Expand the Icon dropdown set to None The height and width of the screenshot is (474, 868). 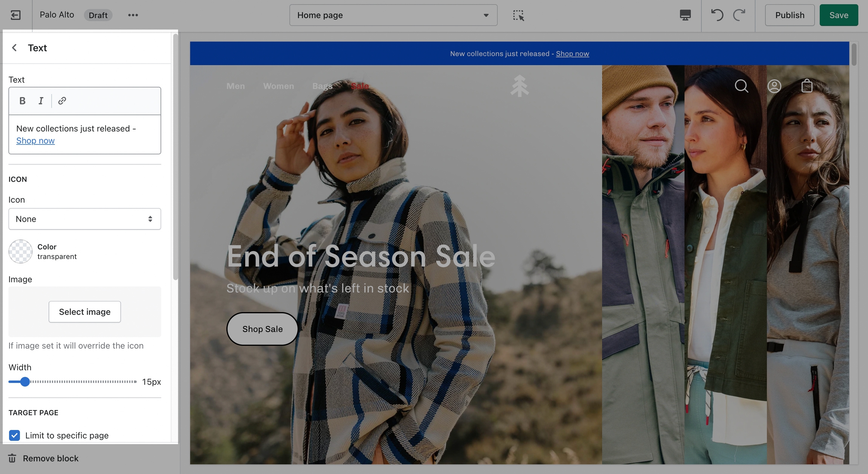pyautogui.click(x=85, y=219)
